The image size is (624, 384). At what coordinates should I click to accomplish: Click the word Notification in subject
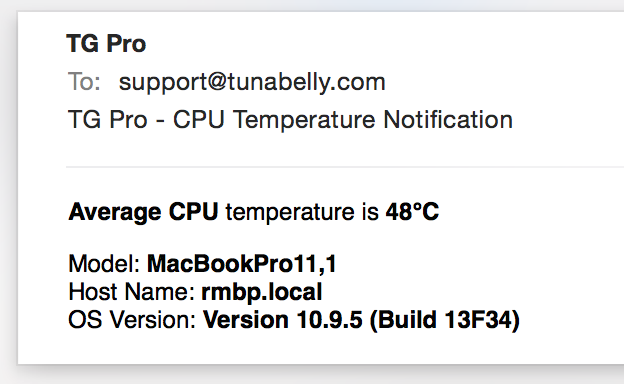click(x=448, y=119)
